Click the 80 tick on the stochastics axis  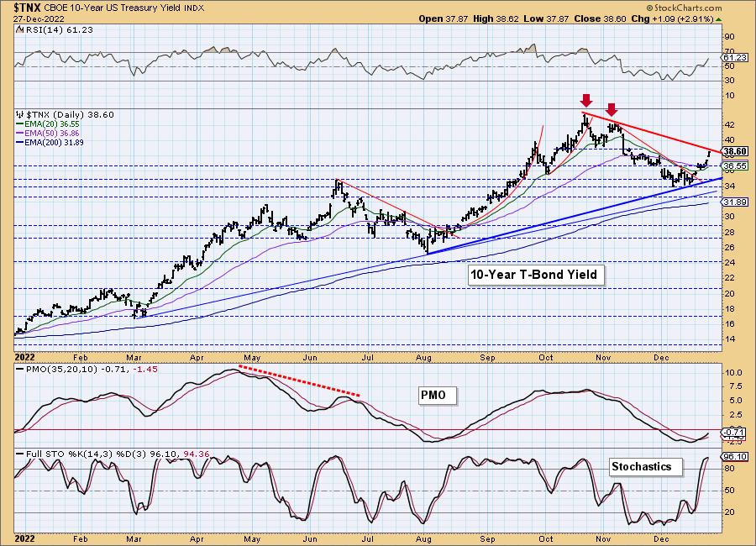729,469
